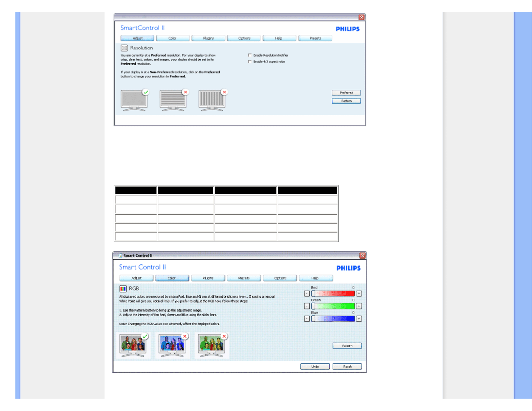Enable 4:3 aspect ratio checkbox
Image resolution: width=532 pixels, height=411 pixels.
250,62
